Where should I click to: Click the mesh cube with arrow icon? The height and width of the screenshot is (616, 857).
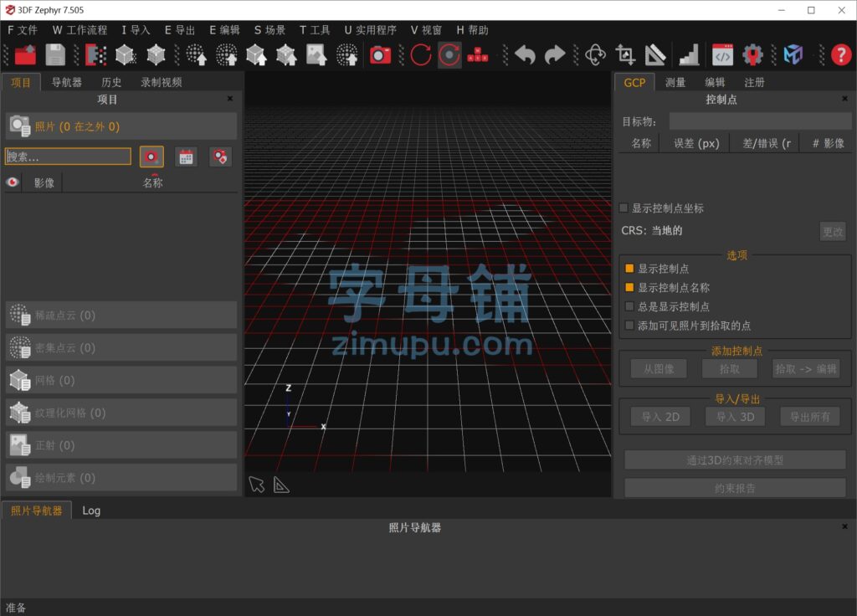coord(256,54)
